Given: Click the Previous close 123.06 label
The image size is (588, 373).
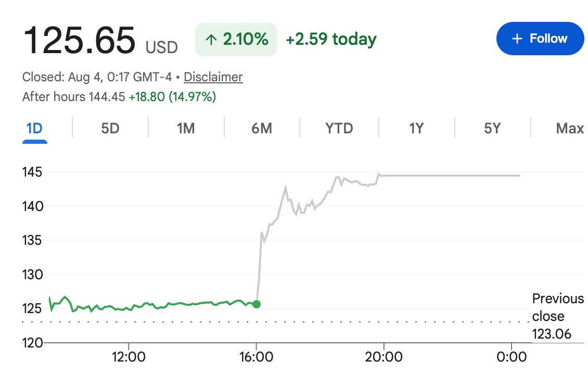Looking at the screenshot, I should coord(558,316).
